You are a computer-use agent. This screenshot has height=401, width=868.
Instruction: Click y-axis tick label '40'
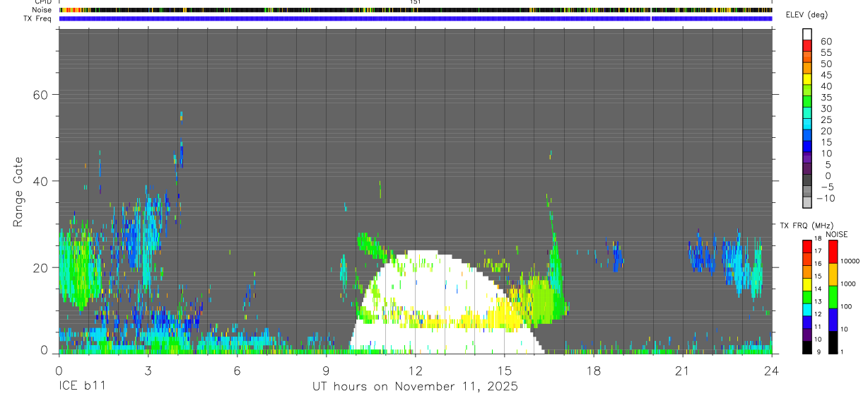tap(41, 181)
